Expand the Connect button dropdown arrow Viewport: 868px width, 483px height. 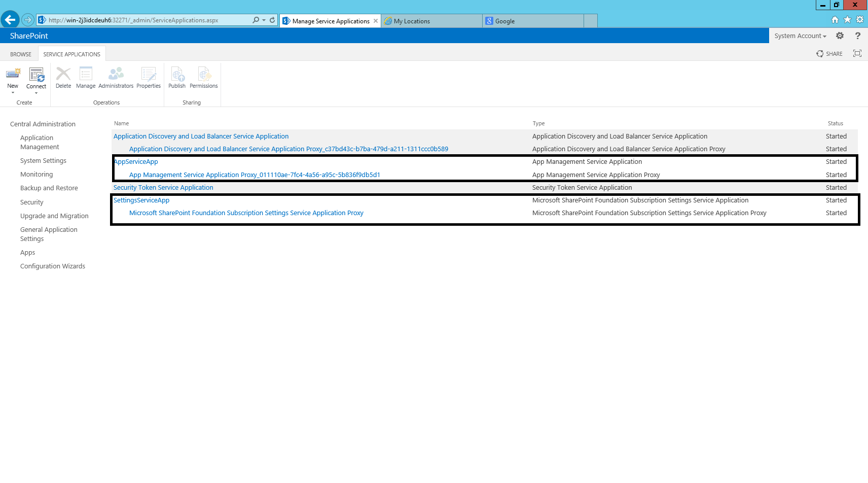point(36,93)
